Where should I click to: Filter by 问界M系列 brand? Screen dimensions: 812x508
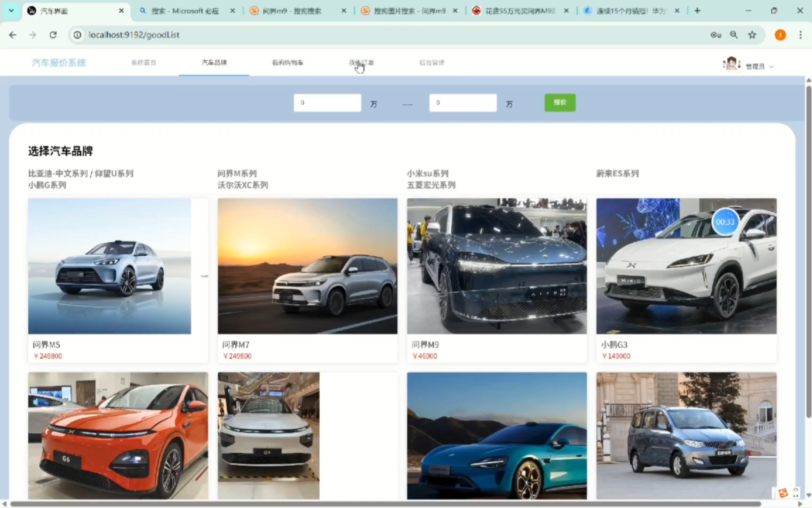point(237,174)
